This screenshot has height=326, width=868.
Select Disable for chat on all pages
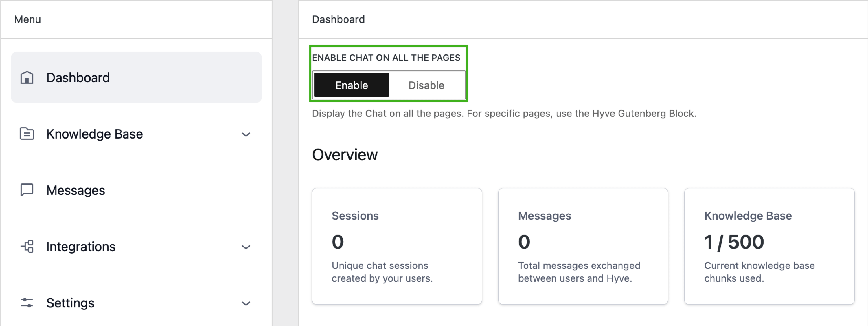tap(426, 85)
